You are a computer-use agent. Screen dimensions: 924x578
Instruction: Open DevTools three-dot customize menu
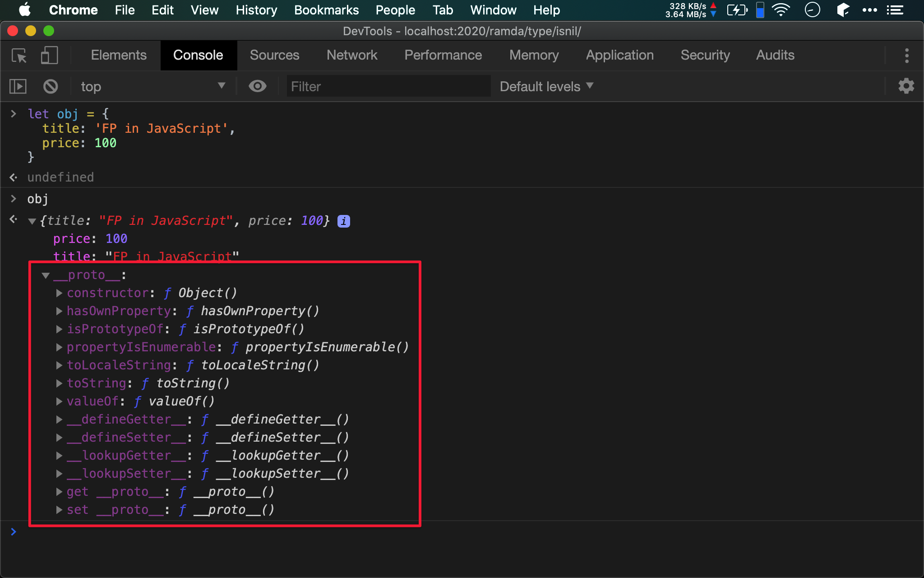coord(906,56)
